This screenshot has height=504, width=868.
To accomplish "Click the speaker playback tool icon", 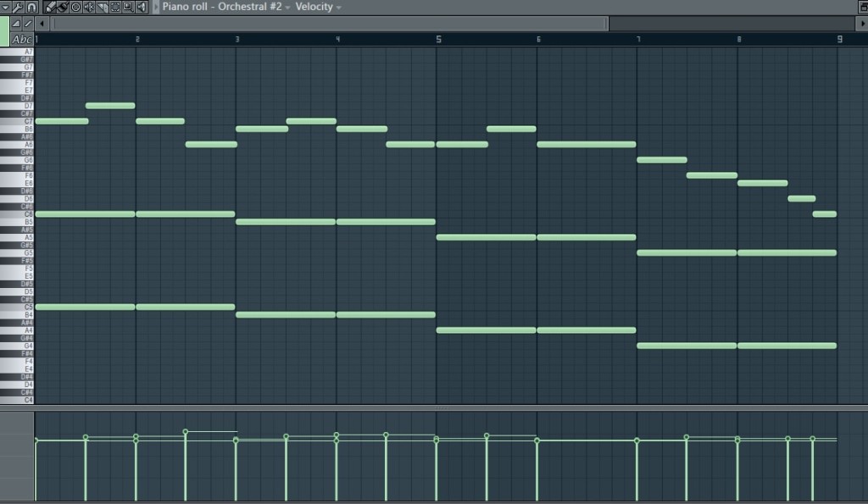I will point(141,7).
